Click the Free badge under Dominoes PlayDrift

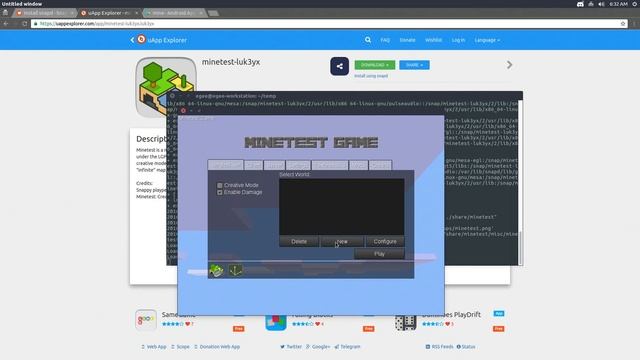tap(498, 329)
